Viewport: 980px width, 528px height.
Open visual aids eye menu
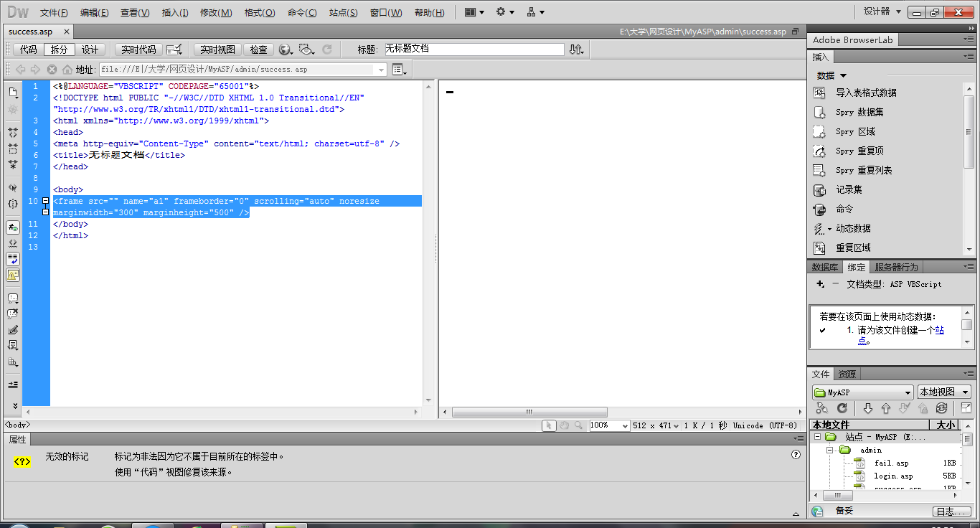click(x=307, y=49)
